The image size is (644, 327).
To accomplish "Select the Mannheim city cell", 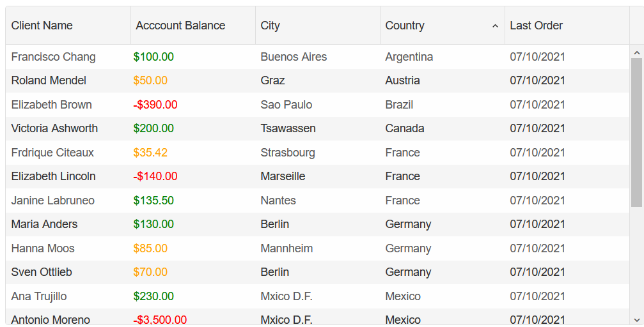I will coord(287,248).
